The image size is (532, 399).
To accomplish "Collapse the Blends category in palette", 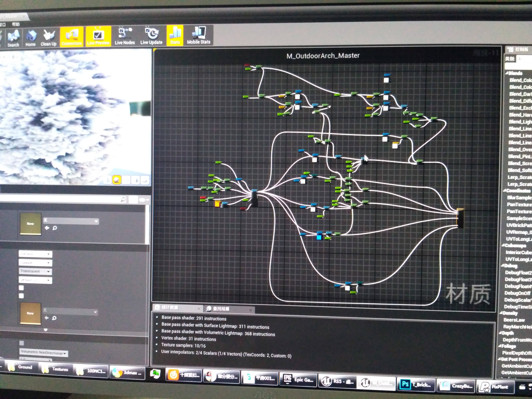I will (x=507, y=73).
